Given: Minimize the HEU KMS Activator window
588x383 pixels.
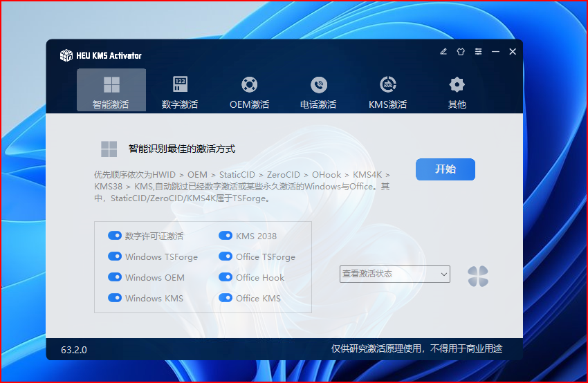Looking at the screenshot, I should 495,52.
